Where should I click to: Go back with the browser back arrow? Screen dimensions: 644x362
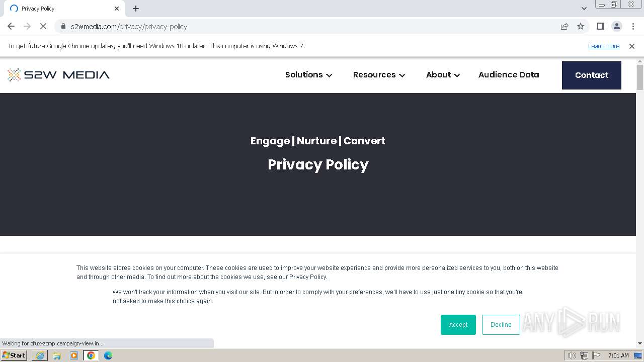11,26
